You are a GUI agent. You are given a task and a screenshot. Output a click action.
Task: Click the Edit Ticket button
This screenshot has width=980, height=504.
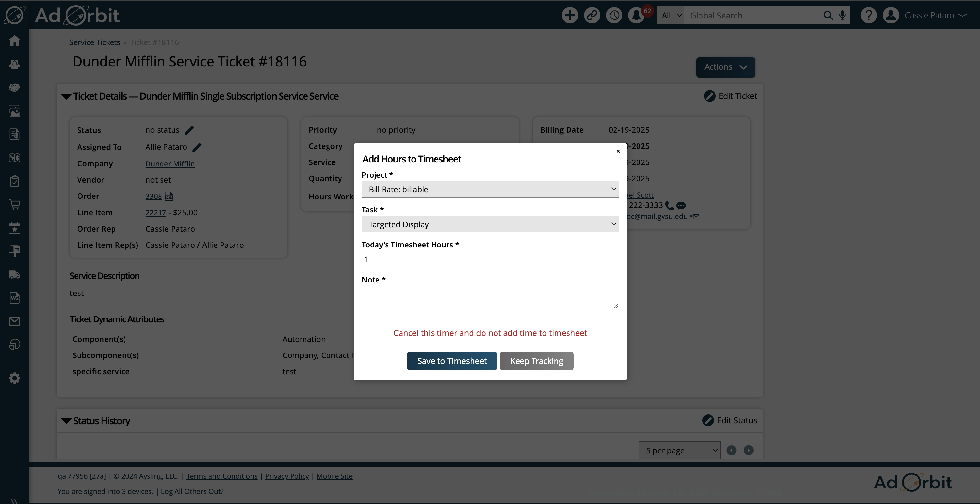[x=730, y=96]
